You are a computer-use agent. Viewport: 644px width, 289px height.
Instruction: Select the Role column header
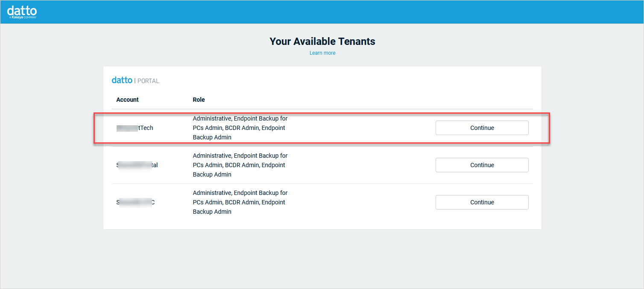pyautogui.click(x=199, y=100)
